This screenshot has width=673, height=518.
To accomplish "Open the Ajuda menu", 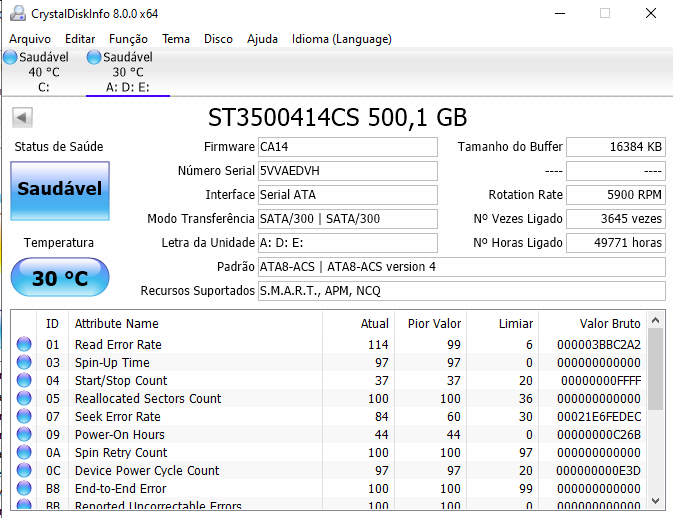I will point(262,39).
